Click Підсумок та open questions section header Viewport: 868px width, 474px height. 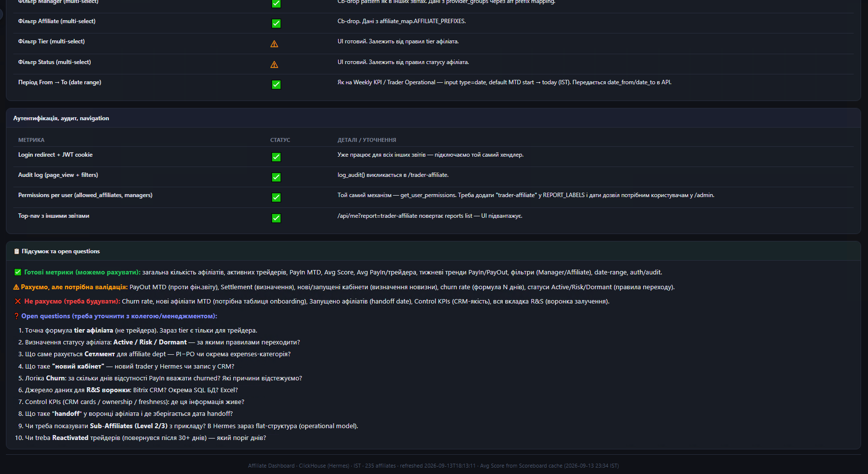tap(61, 251)
